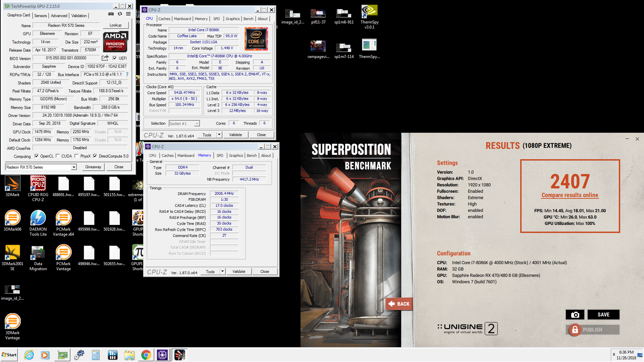The image size is (644, 362).
Task: Click the Close button in GPU-Z window bottom
Action: pyautogui.click(x=119, y=167)
